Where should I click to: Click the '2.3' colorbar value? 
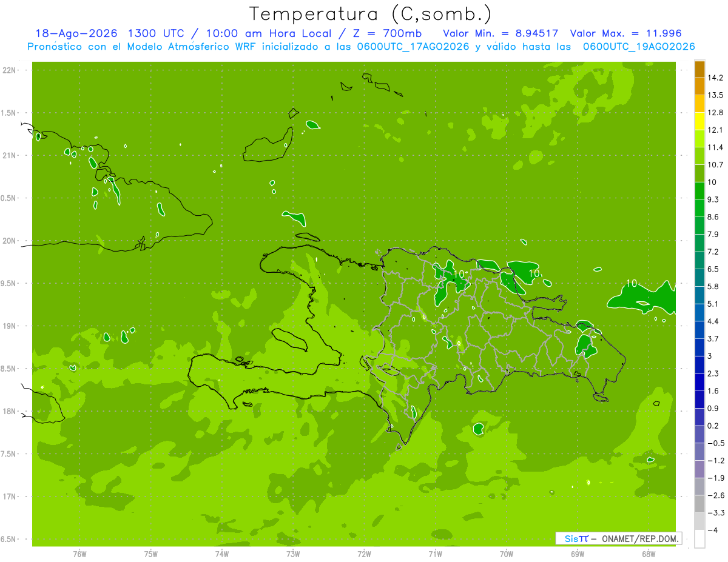713,373
